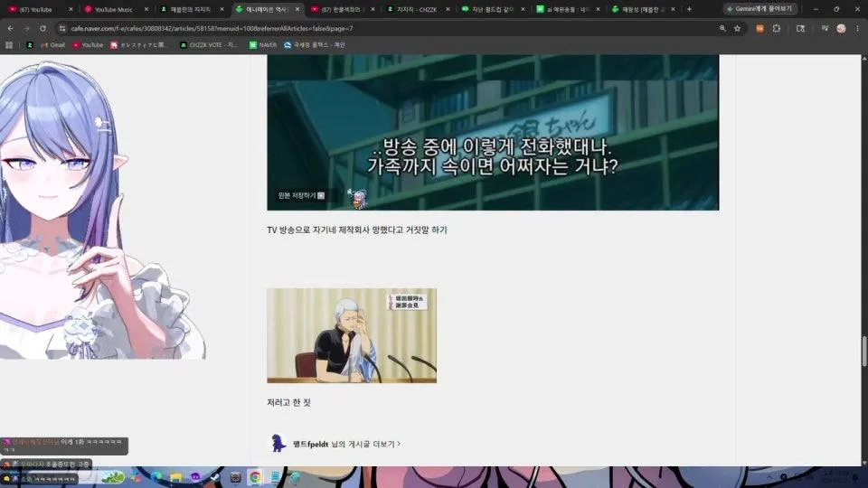Open the 국세청 홈택스 bookmark

tap(315, 45)
